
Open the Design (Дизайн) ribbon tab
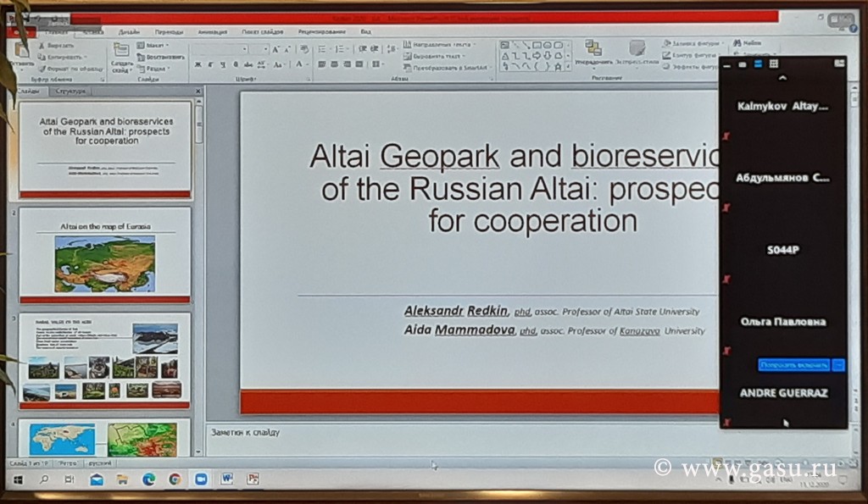click(129, 31)
